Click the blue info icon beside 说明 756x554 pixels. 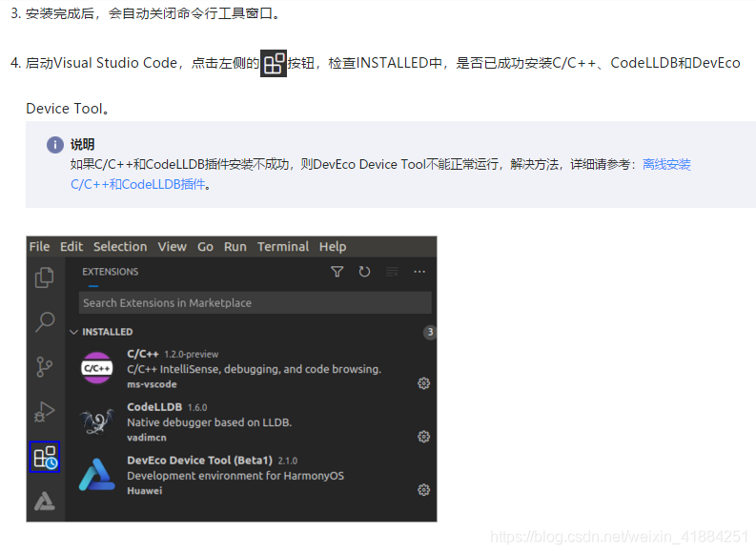[55, 145]
